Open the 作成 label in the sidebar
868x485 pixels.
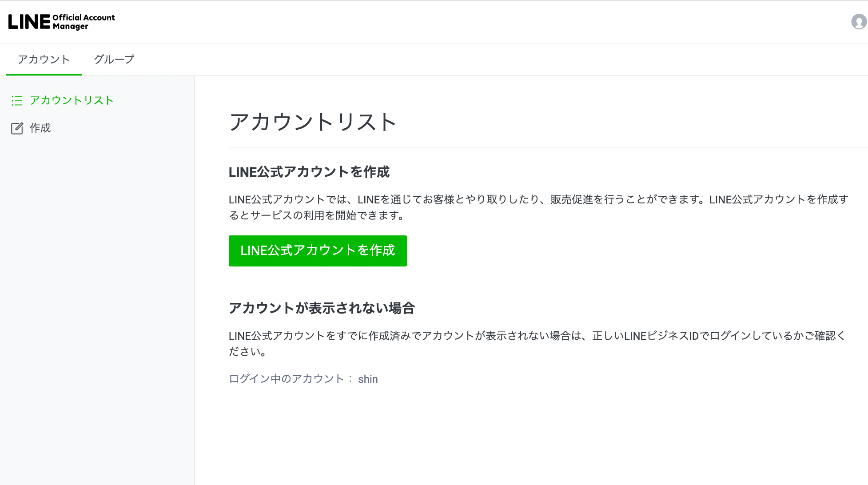pos(40,128)
